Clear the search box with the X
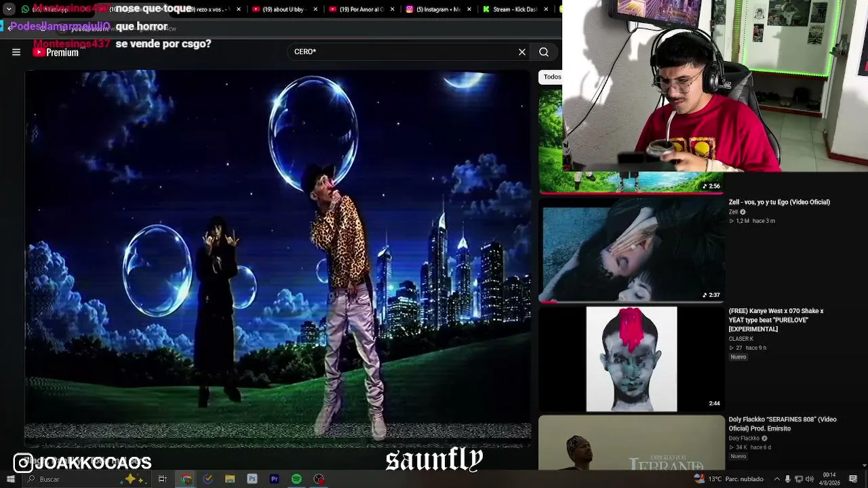The width and height of the screenshot is (868, 488). click(522, 52)
